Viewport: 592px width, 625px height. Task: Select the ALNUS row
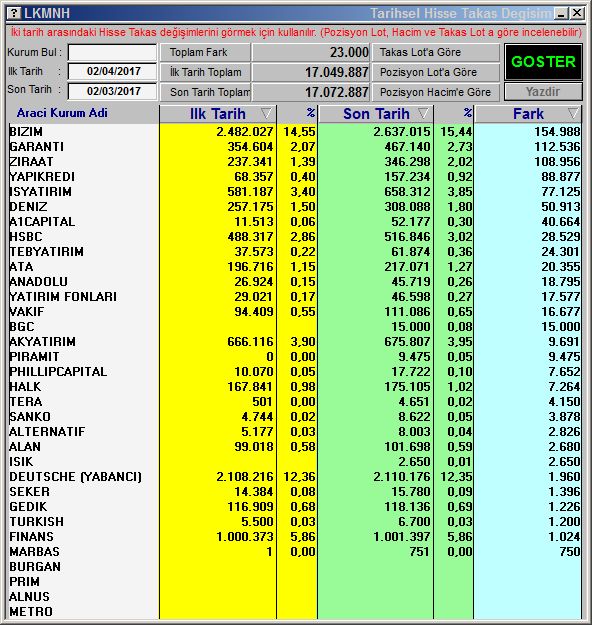tap(295, 597)
